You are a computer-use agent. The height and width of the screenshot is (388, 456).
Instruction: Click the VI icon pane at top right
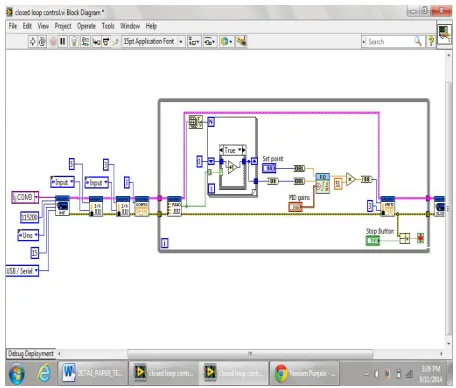444,34
